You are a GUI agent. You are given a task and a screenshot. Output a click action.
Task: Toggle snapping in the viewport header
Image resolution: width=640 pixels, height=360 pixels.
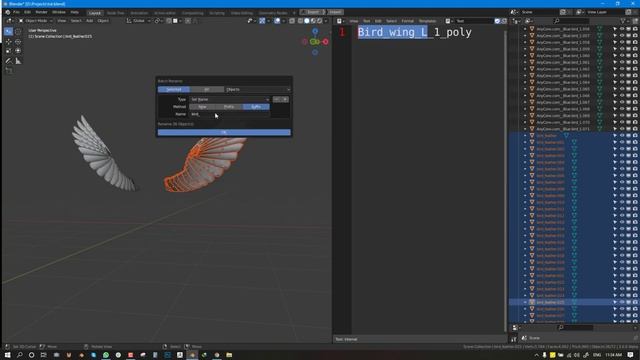point(169,21)
